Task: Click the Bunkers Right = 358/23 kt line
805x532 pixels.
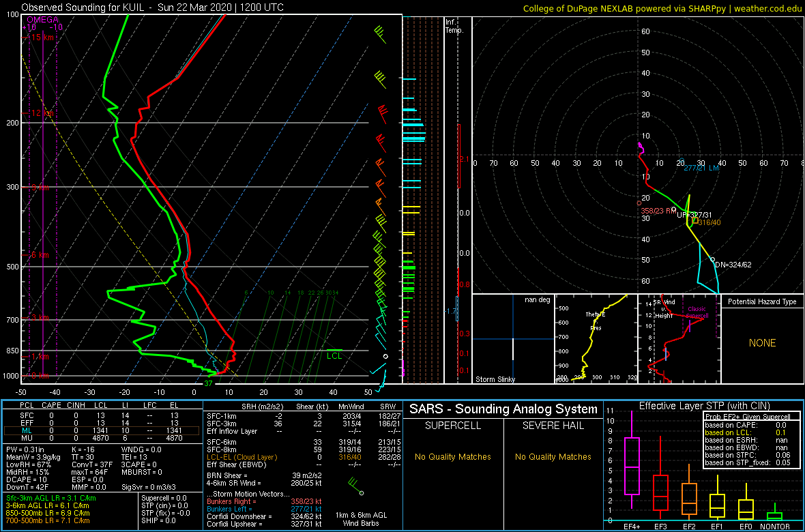Action: [x=264, y=501]
